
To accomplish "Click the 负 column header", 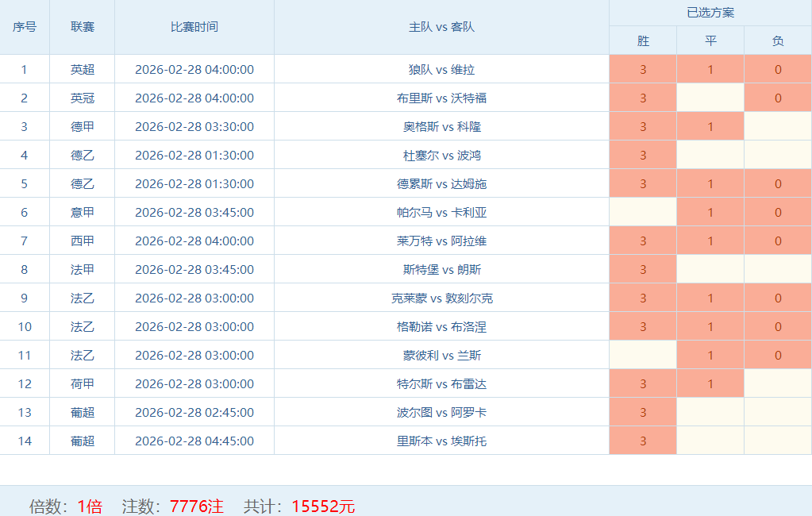I will click(778, 40).
